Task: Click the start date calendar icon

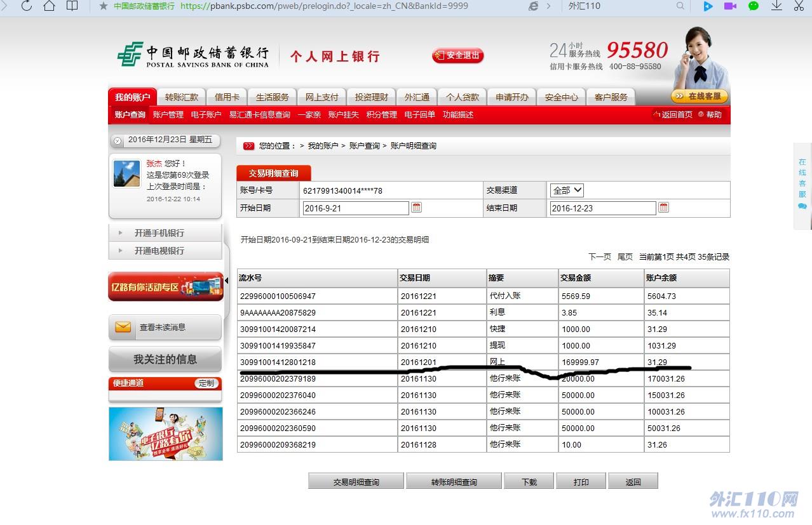Action: (416, 208)
